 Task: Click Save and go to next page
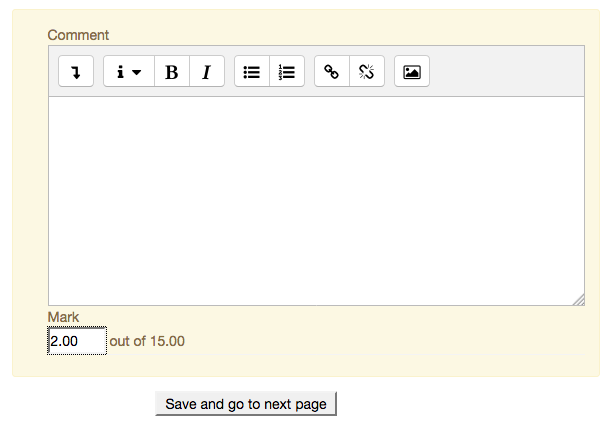click(x=246, y=404)
